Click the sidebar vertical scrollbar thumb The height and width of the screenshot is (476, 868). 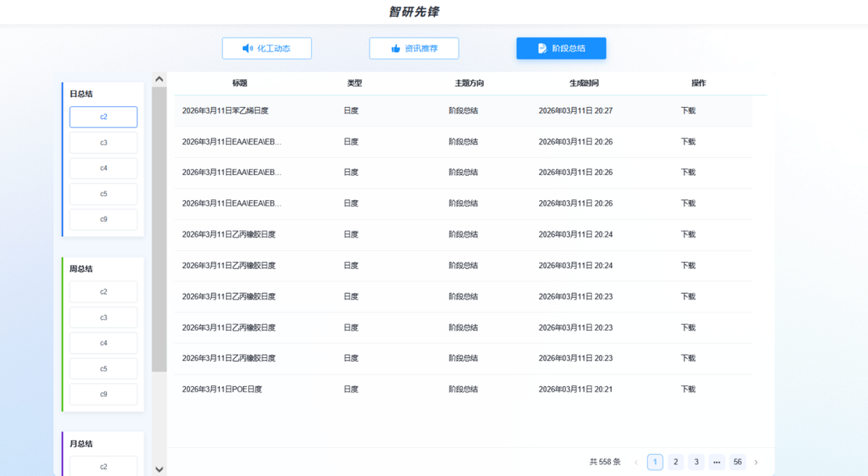[x=159, y=229]
